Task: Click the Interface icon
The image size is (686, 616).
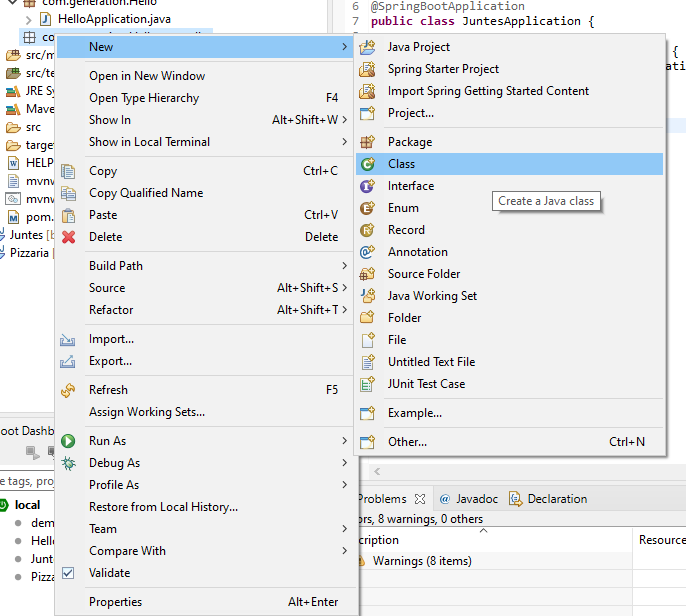Action: coord(367,186)
